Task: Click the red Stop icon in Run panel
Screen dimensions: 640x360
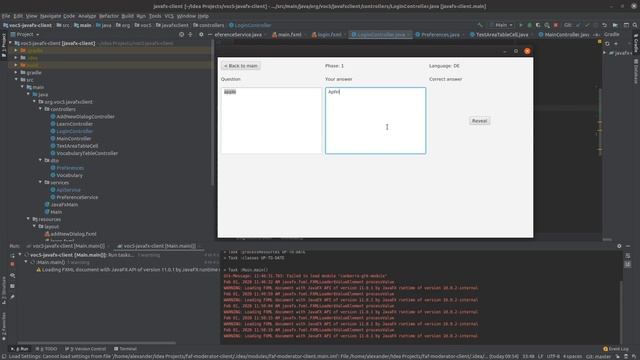Action: tap(12, 264)
